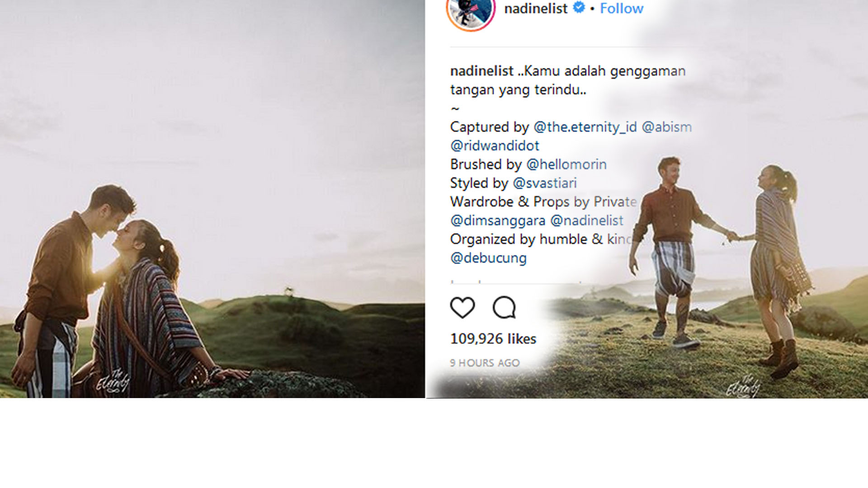Viewport: 868px width, 488px height.
Task: Open permalink via '9 HOURS AGO' timestamp
Action: 484,362
